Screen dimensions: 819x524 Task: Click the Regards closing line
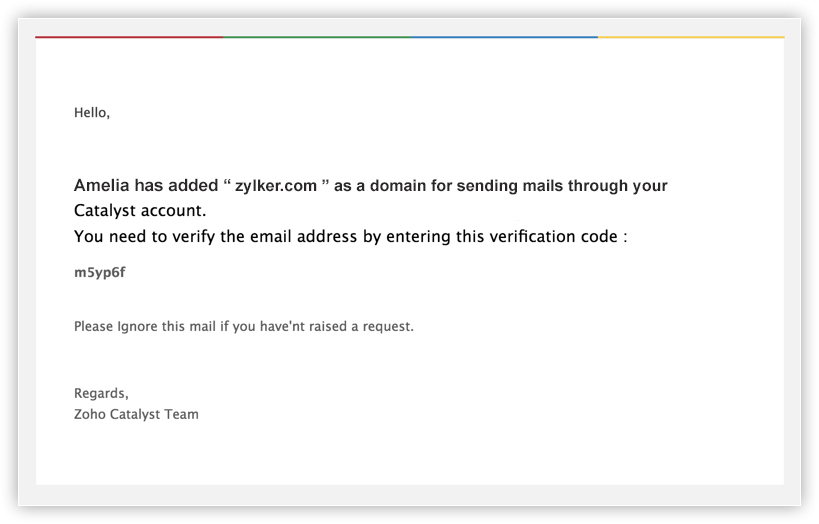[101, 393]
